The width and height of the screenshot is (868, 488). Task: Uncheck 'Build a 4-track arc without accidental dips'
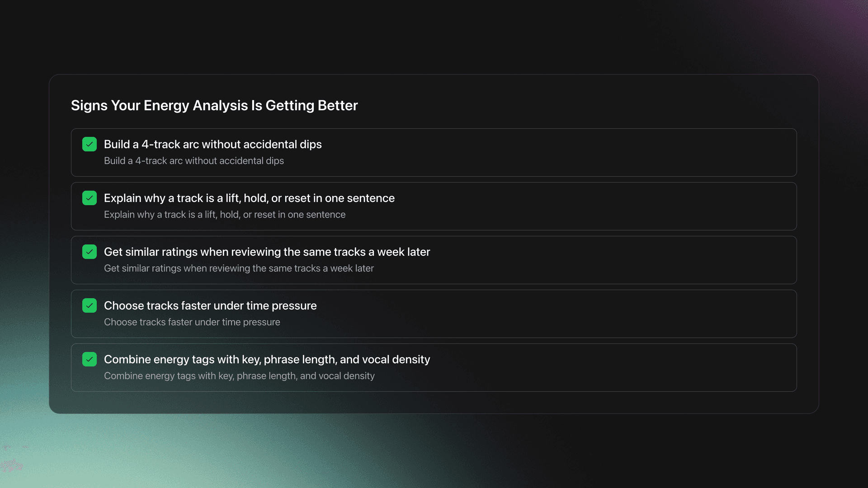pos(89,144)
